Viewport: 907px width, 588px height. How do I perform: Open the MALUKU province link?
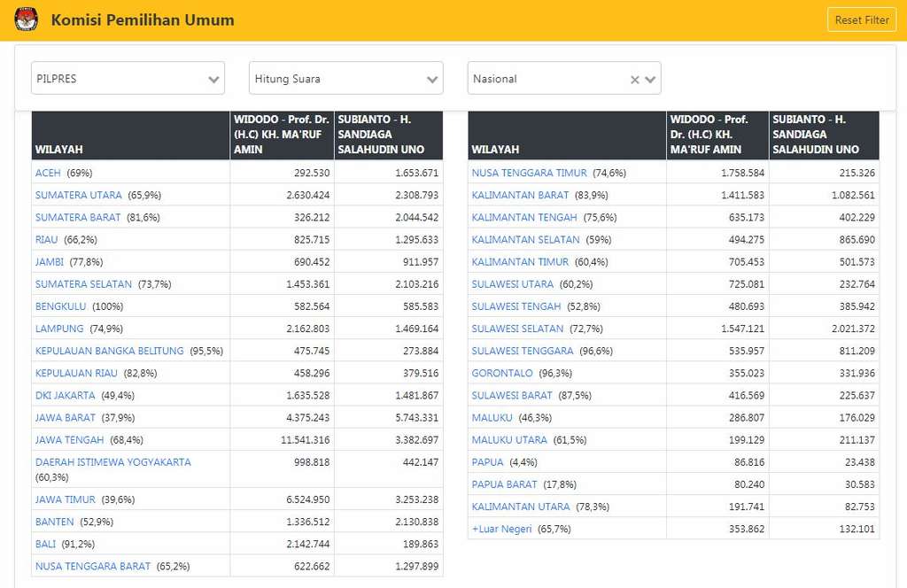(492, 417)
